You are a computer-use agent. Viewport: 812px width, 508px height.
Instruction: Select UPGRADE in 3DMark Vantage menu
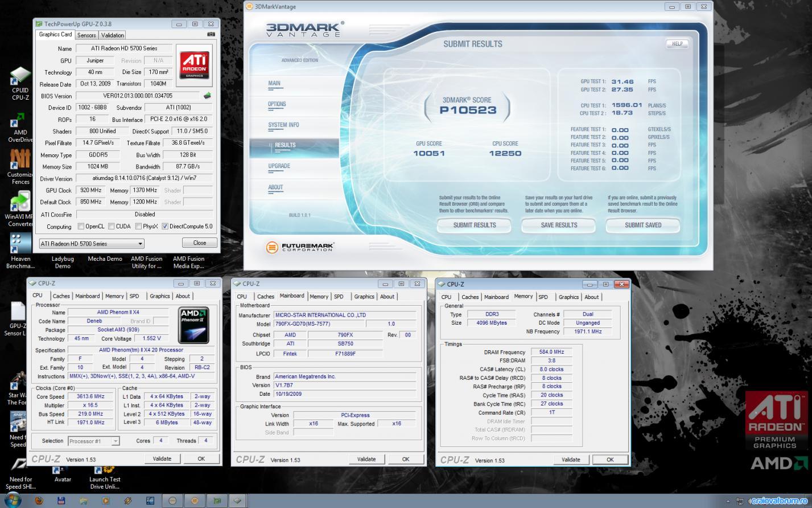click(279, 166)
